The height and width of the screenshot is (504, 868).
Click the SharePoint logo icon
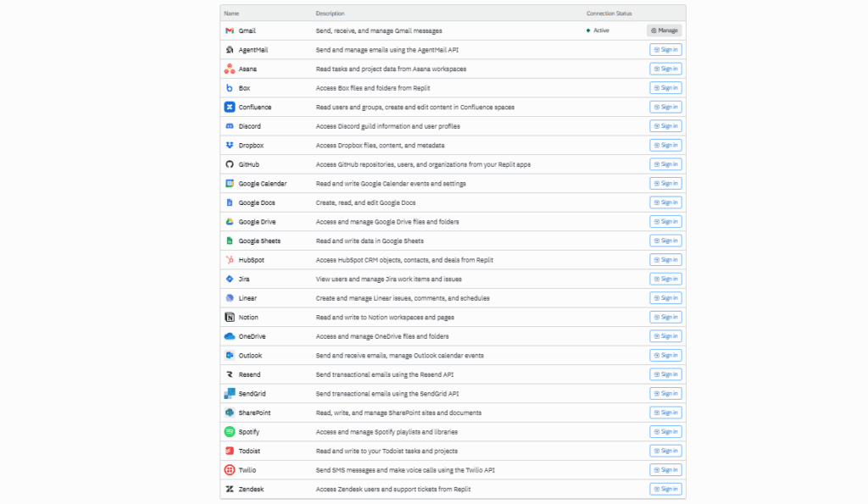(229, 413)
